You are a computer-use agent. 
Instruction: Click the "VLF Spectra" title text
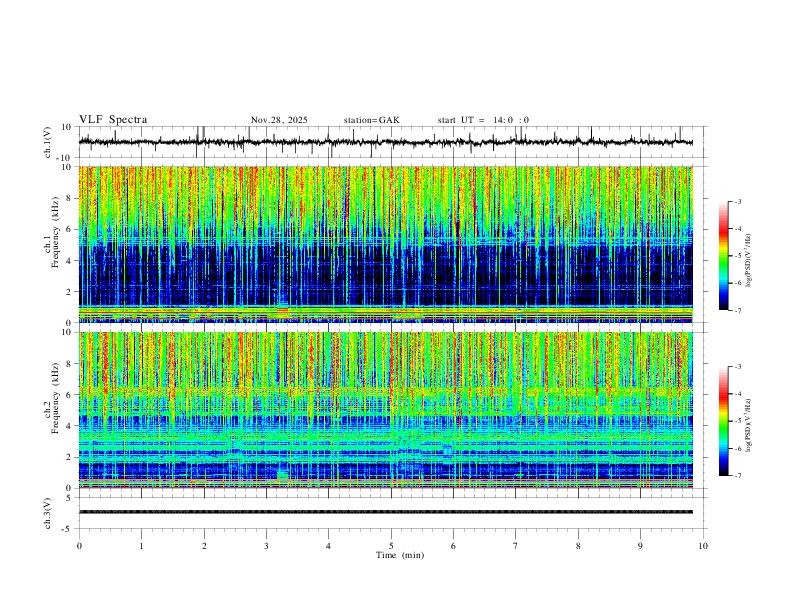[113, 120]
